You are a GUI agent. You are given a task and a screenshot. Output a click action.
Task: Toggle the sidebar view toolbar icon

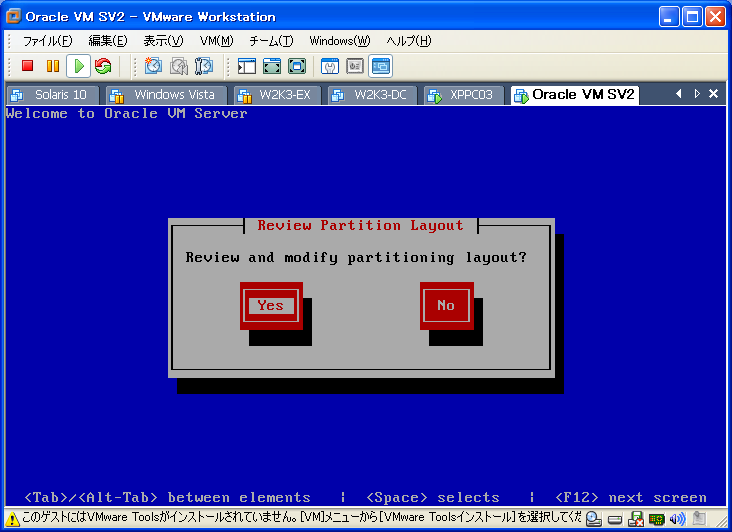pyautogui.click(x=246, y=66)
